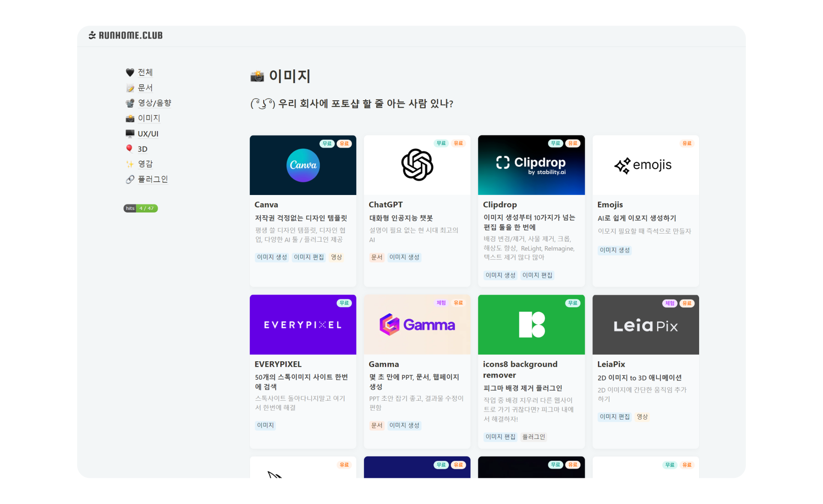Click 이미지 편집 tag on LeiaPix card
Image resolution: width=823 pixels, height=504 pixels.
click(x=615, y=417)
